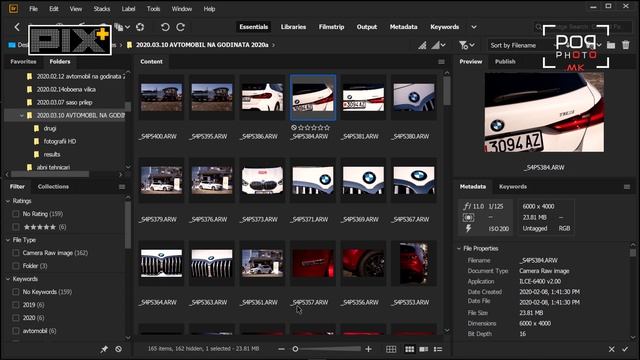Switch to the Collections tab
The image size is (640, 360).
(53, 187)
